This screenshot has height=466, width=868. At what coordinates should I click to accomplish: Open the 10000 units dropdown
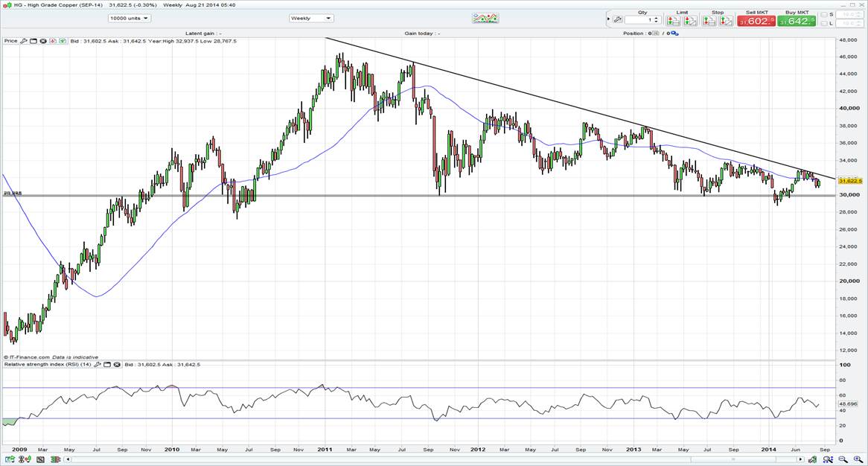(x=129, y=18)
